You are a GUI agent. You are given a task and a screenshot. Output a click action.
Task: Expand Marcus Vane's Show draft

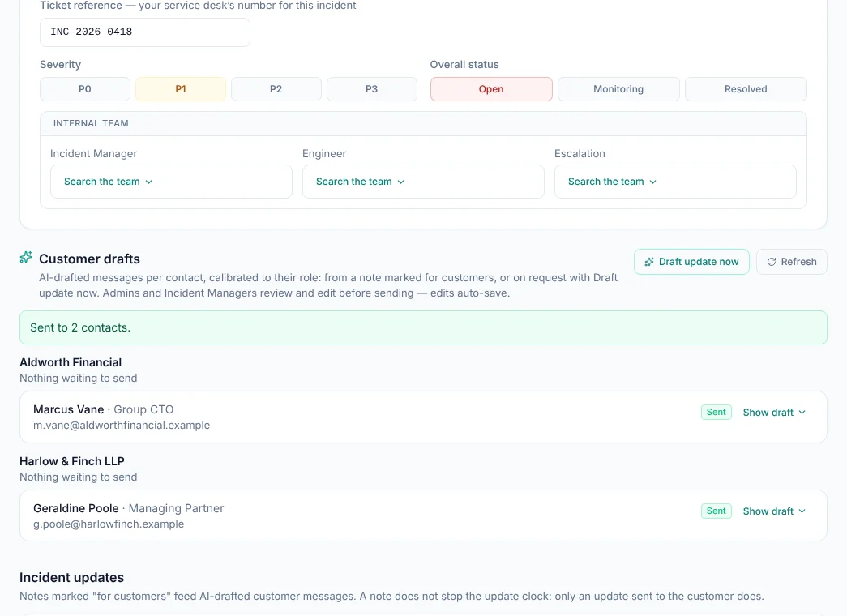click(x=774, y=413)
